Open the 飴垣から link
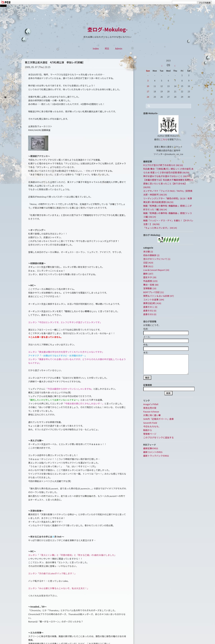This screenshot has height=644, width=215. 147,430
